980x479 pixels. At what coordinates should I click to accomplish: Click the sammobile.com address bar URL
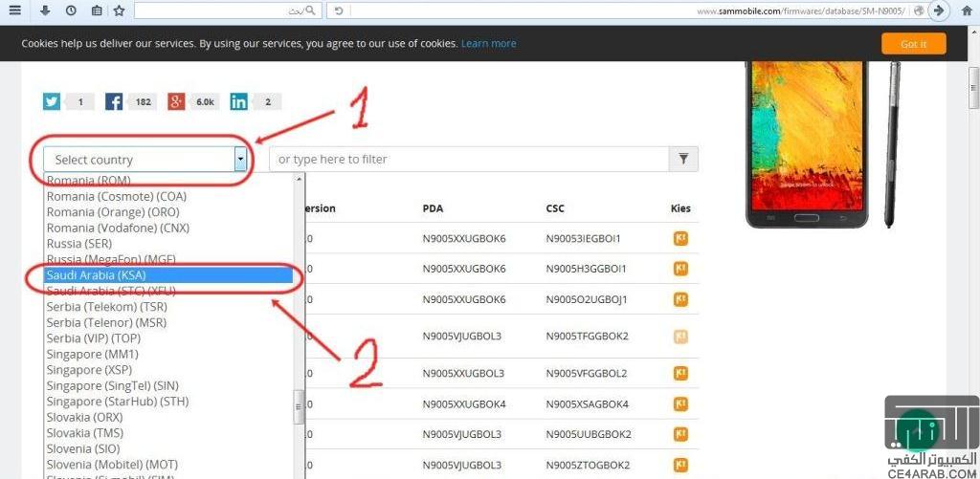click(801, 11)
